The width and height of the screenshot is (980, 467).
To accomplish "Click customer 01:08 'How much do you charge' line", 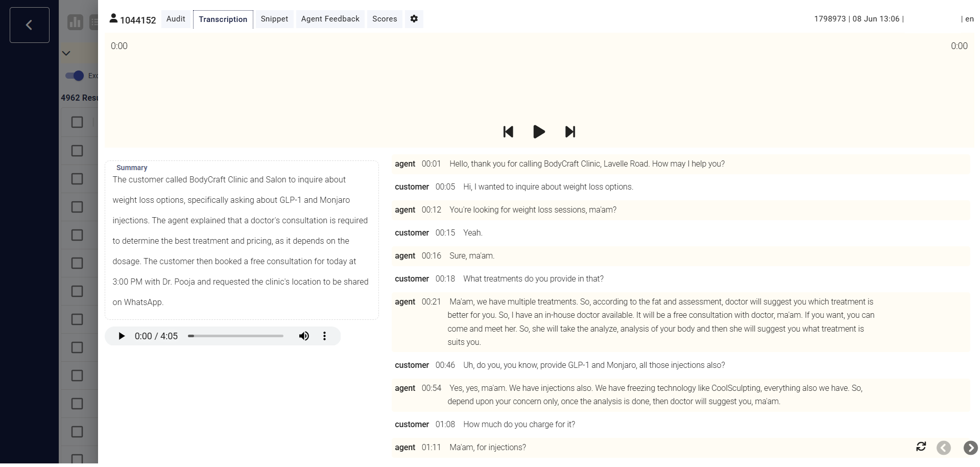I will tap(680, 425).
